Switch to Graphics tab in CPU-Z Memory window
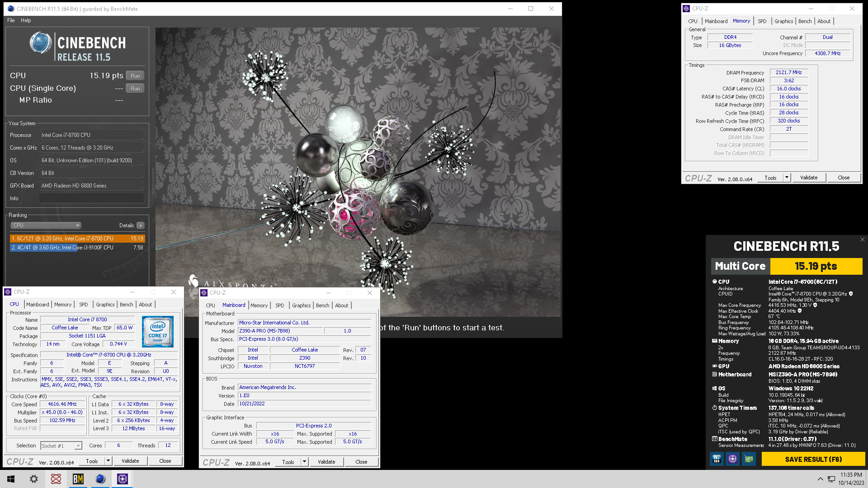Screen dimensions: 868x488 tap(783, 21)
